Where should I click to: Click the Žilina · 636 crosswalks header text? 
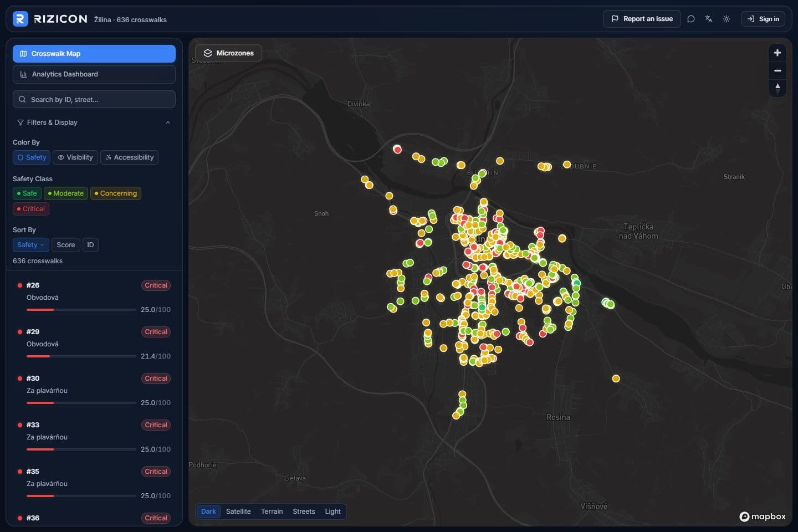pyautogui.click(x=130, y=19)
